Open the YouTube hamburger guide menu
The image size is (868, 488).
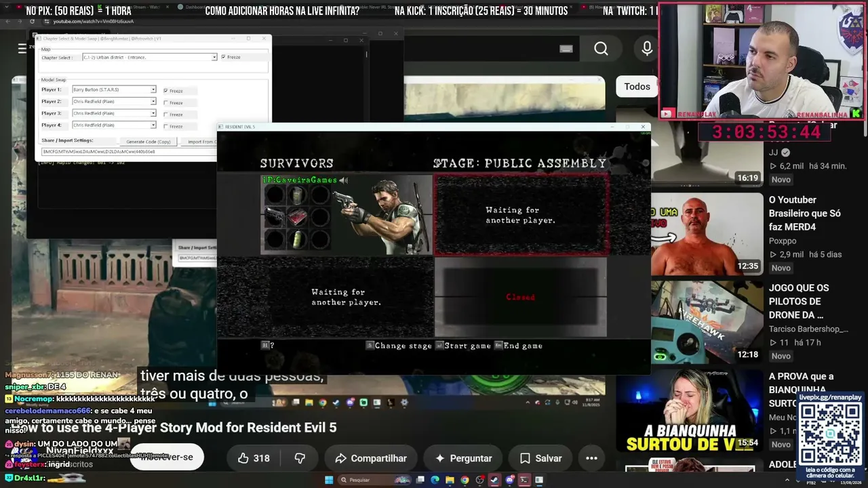pyautogui.click(x=22, y=48)
